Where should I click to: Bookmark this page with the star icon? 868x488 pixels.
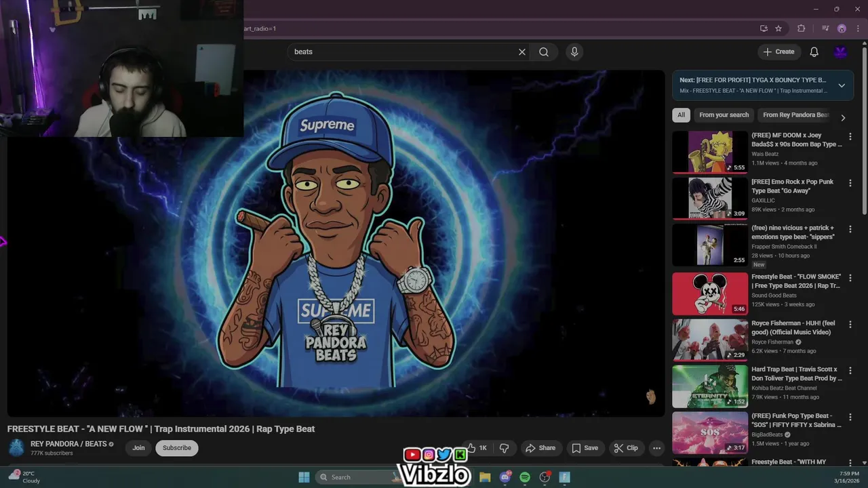778,28
